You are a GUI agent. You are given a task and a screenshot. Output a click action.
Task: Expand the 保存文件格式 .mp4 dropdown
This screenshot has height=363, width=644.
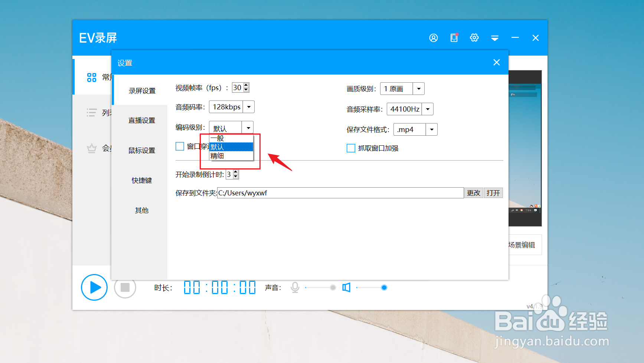click(x=432, y=129)
